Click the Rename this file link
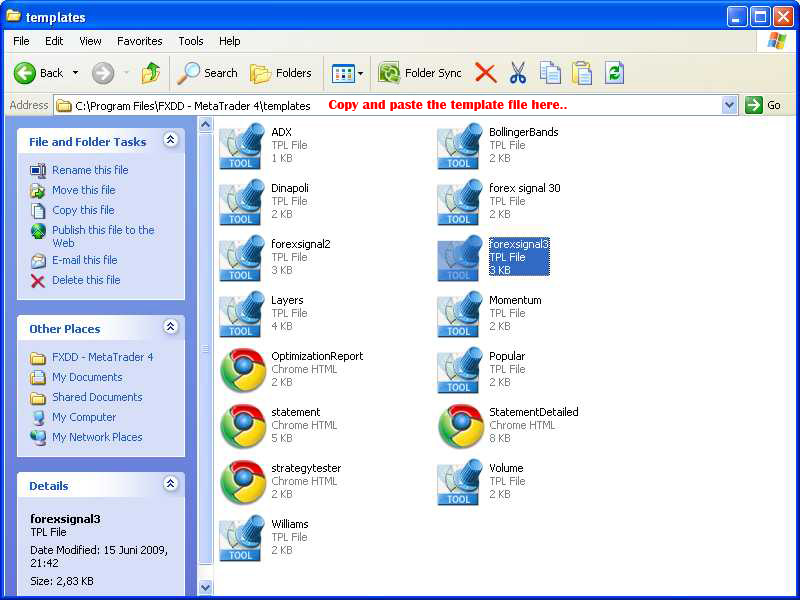 click(90, 170)
